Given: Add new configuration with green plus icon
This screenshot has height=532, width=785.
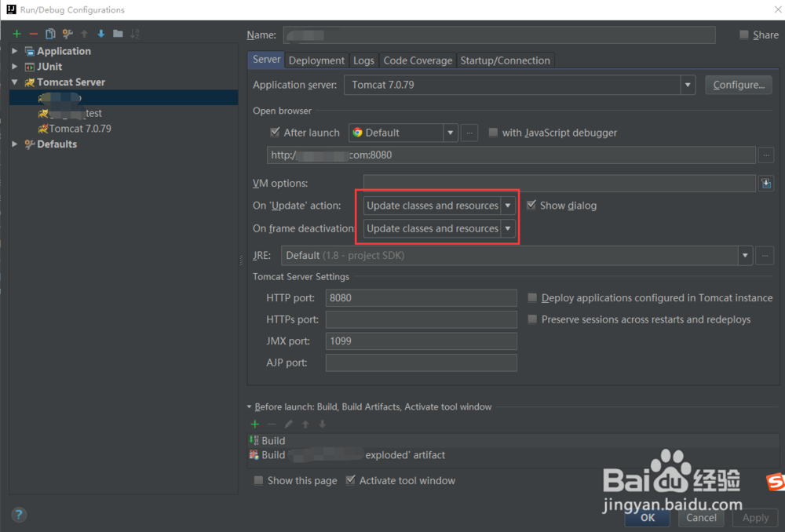Looking at the screenshot, I should click(16, 34).
